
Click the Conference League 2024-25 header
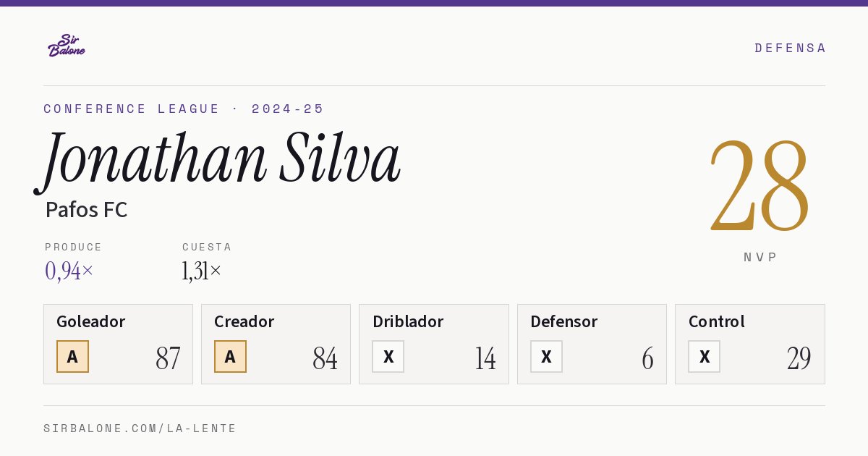tap(184, 109)
